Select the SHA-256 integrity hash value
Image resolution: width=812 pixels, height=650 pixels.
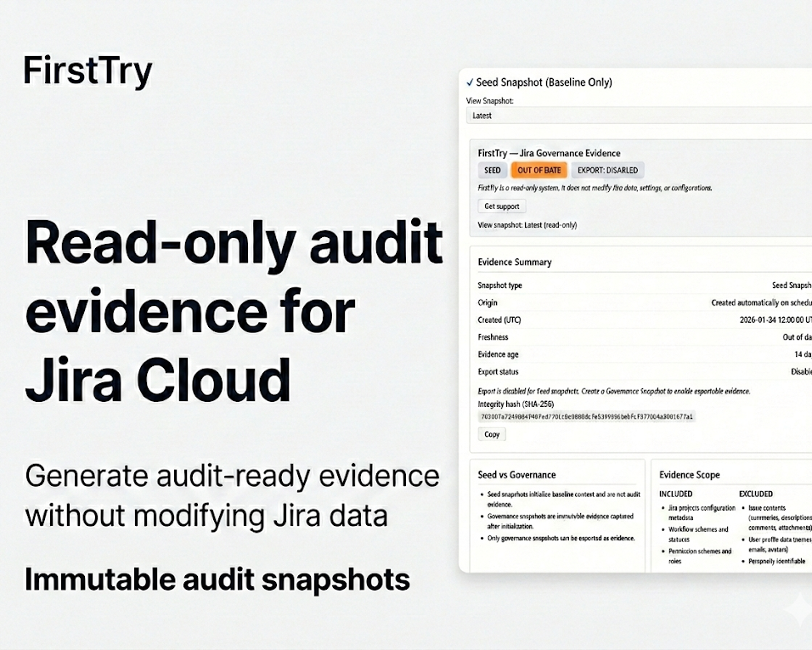(587, 416)
